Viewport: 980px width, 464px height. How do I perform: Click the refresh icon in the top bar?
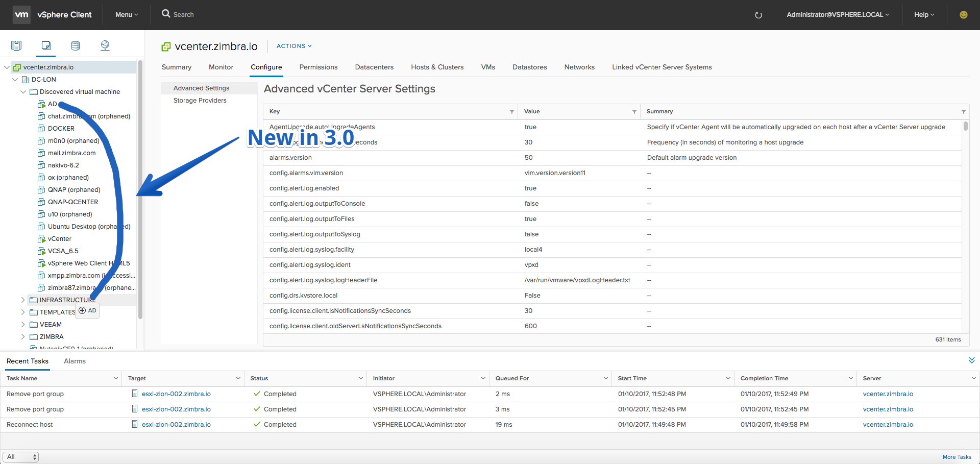(x=758, y=15)
